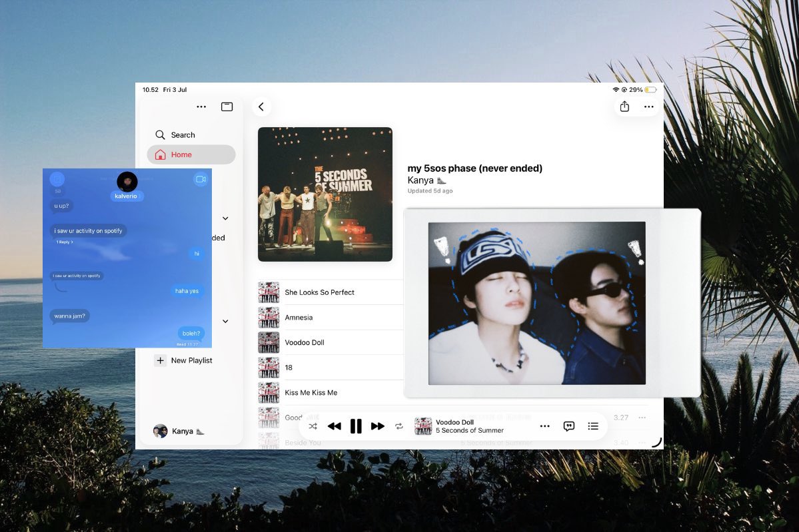Image resolution: width=799 pixels, height=532 pixels.
Task: Tap the top-left round icon in chat
Action: click(57, 179)
